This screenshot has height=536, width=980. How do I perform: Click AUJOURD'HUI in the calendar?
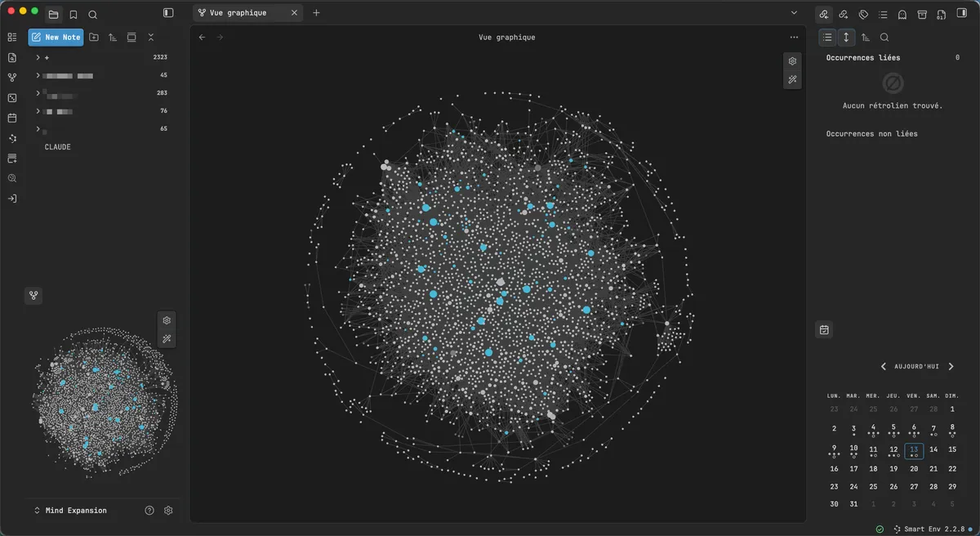click(x=916, y=367)
